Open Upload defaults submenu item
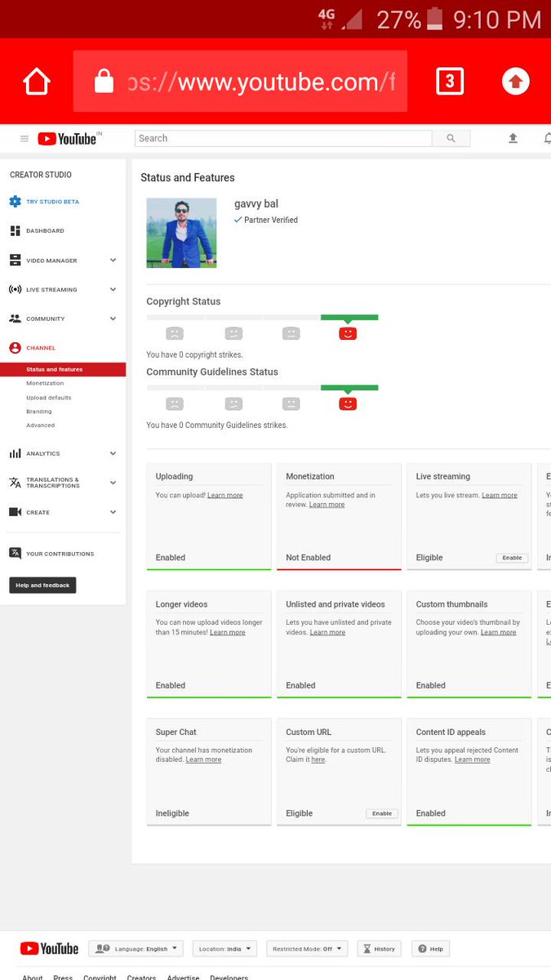Viewport: 551px width, 980px height. [48, 398]
